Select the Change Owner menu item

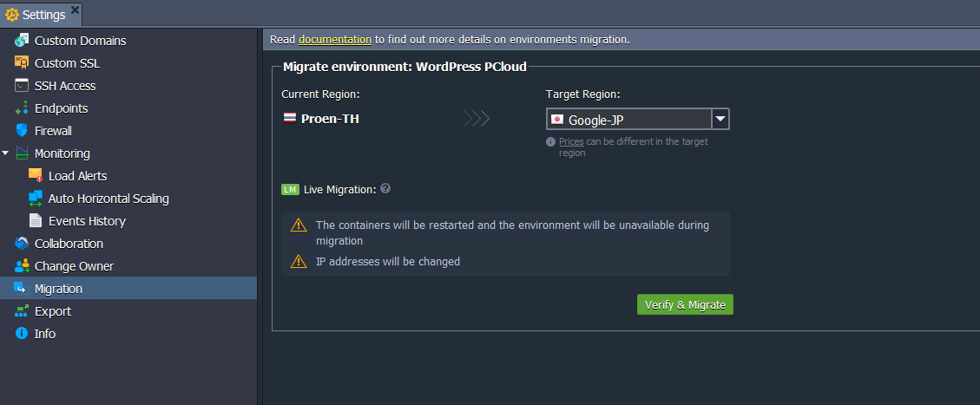[74, 266]
